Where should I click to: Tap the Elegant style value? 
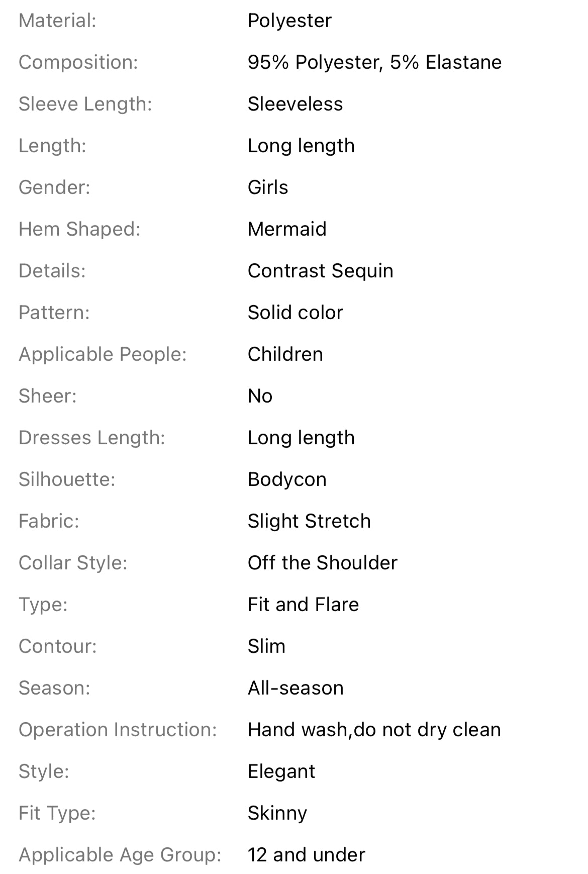281,772
